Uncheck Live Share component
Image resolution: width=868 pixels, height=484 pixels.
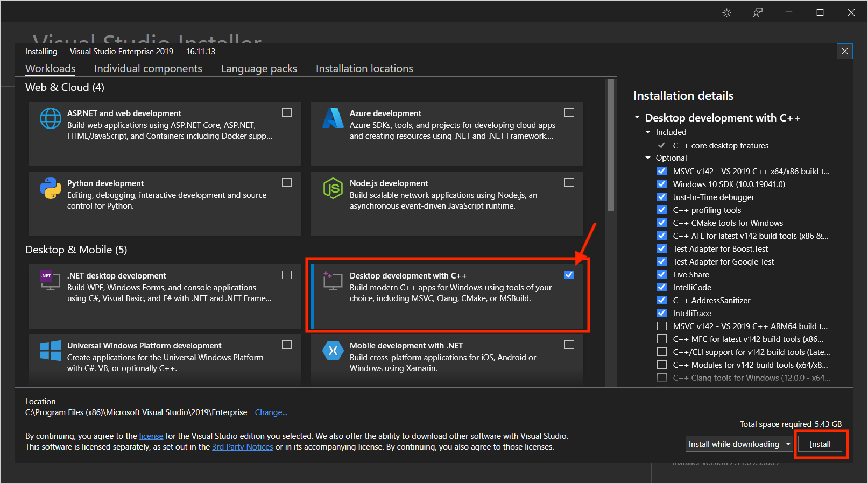[662, 274]
